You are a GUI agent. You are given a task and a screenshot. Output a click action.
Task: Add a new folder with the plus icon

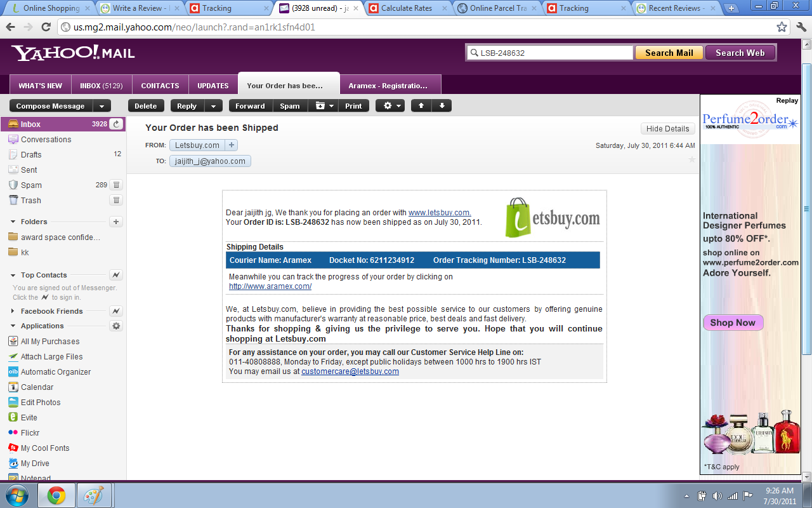[x=116, y=222]
